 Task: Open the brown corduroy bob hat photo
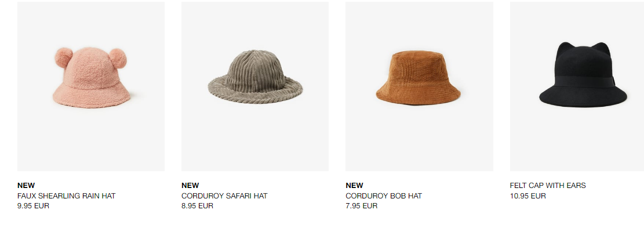419,86
